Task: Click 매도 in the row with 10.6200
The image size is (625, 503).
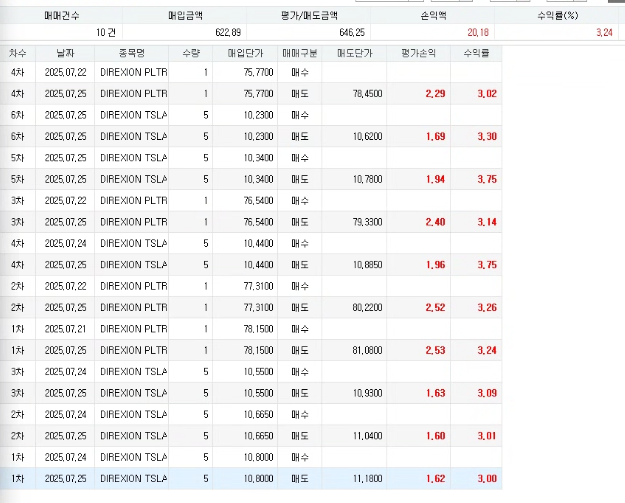Action: click(300, 137)
